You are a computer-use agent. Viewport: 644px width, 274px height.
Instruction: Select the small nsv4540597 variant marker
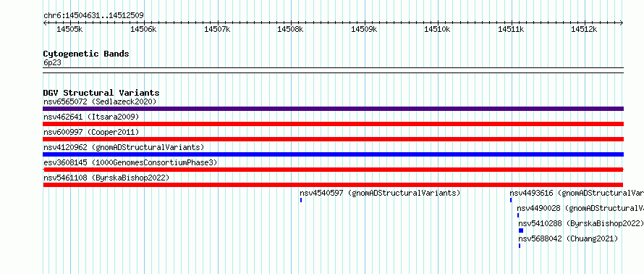pyautogui.click(x=301, y=200)
